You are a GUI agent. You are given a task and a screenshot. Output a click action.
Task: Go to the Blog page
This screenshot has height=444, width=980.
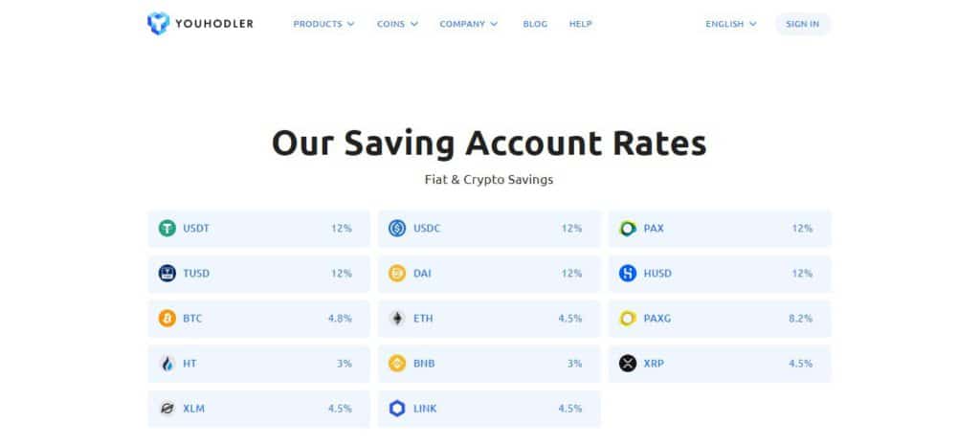(535, 24)
